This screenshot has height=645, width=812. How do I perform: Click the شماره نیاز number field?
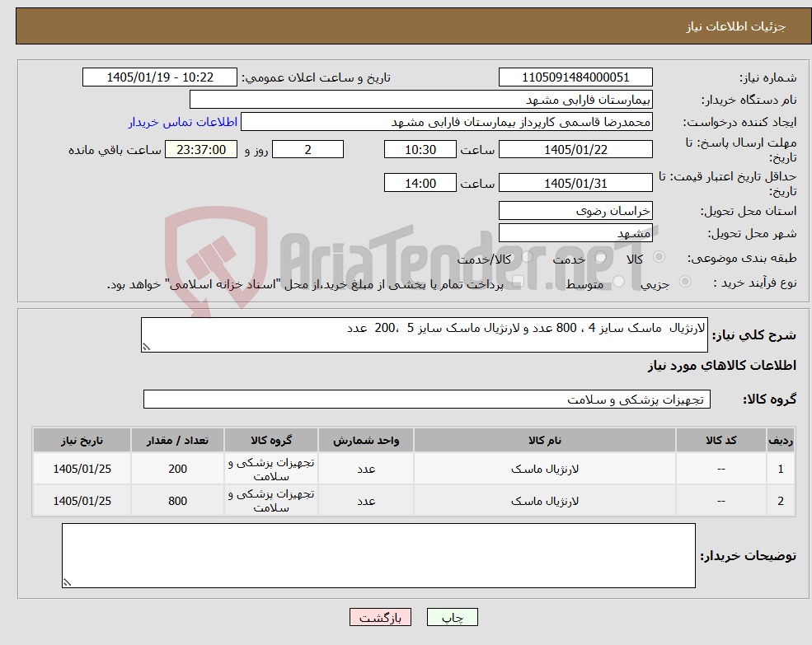575,77
